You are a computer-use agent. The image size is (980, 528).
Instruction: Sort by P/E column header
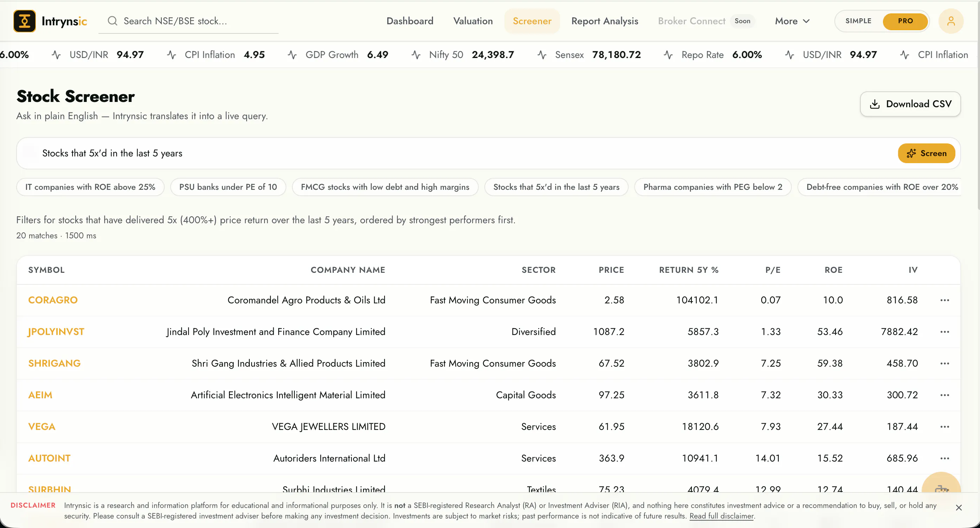coord(773,270)
